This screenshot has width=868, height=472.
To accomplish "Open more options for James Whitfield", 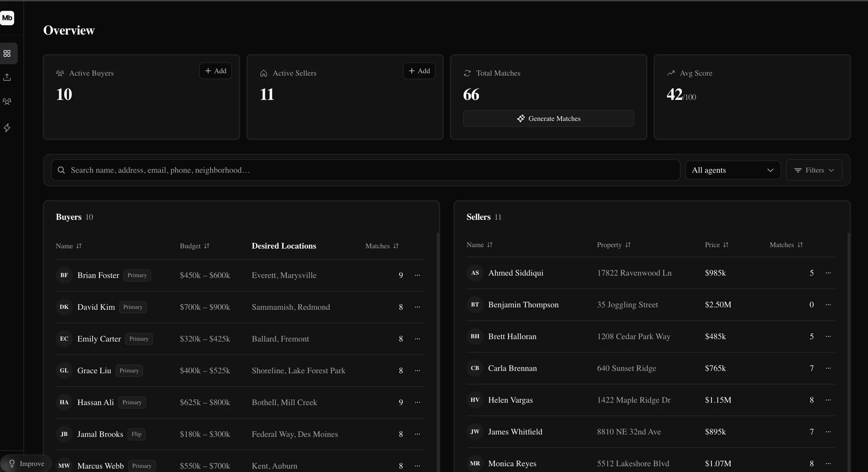I will tap(828, 432).
